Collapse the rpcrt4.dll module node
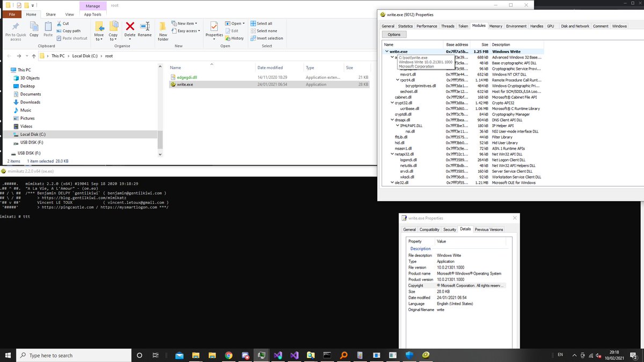Viewport: 644px width, 362px height. [x=397, y=80]
